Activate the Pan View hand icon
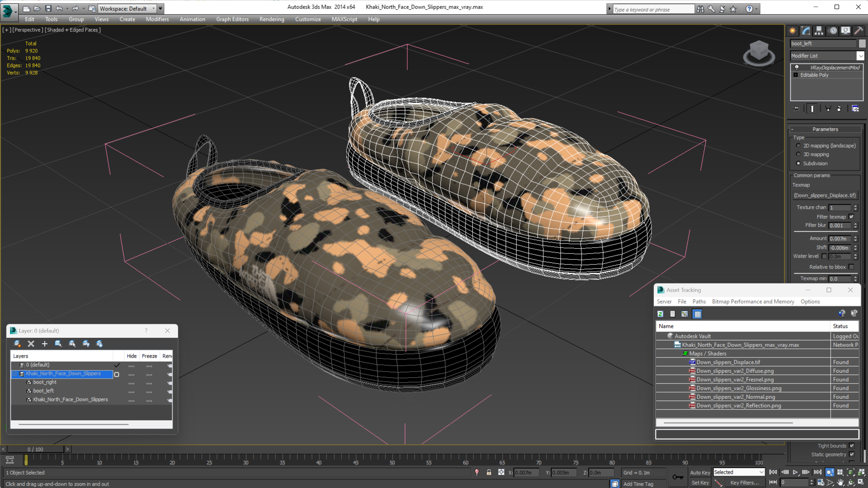The height and width of the screenshot is (488, 868). click(840, 482)
